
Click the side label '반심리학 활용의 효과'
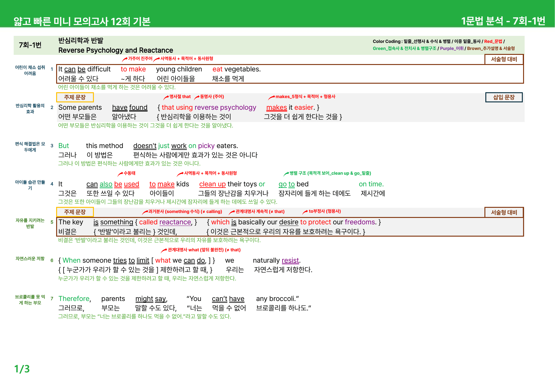click(30, 109)
